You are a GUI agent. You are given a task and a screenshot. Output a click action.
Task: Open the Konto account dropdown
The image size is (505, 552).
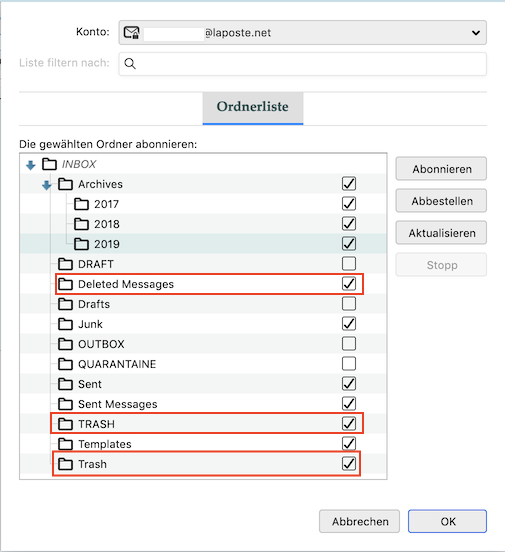(303, 33)
